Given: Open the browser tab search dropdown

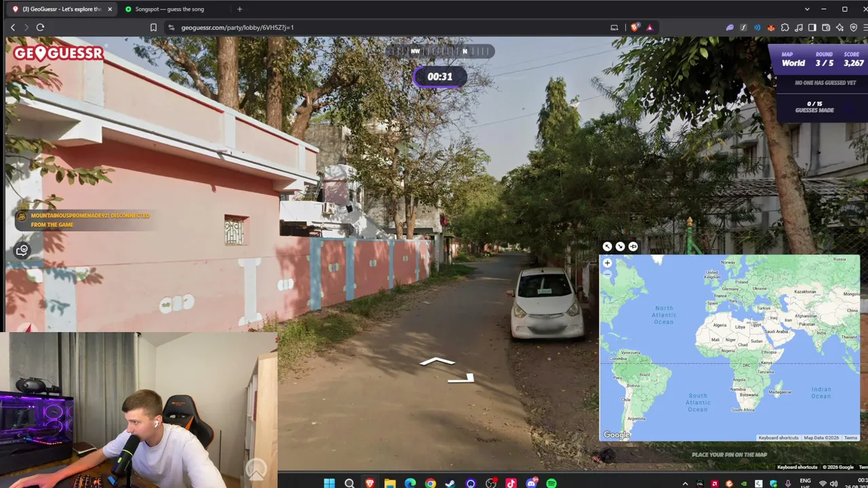Looking at the screenshot, I should (x=807, y=9).
